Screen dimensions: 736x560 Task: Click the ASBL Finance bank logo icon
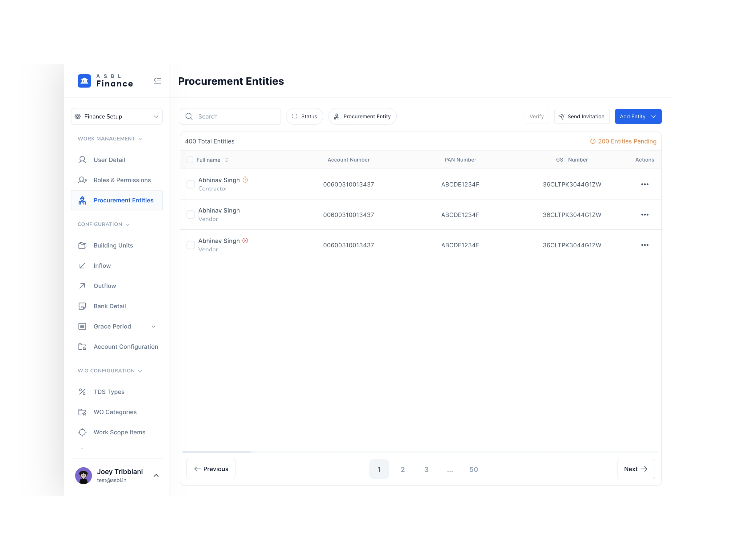click(84, 81)
